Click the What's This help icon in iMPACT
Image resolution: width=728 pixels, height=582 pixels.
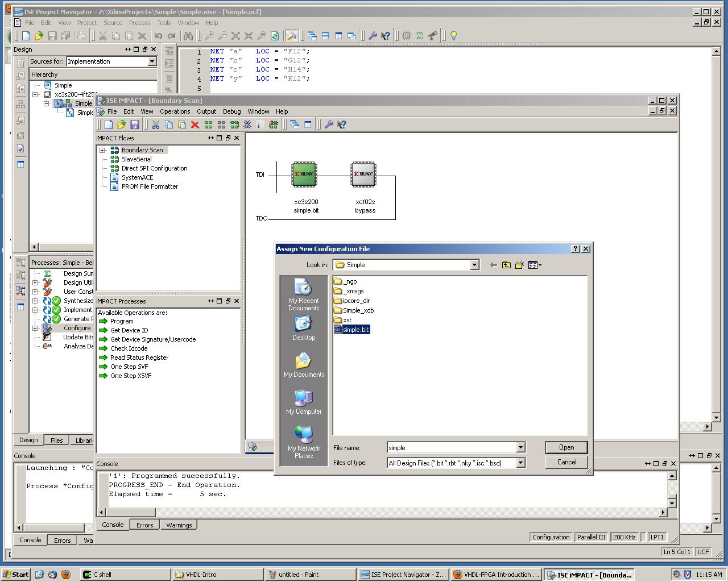342,124
